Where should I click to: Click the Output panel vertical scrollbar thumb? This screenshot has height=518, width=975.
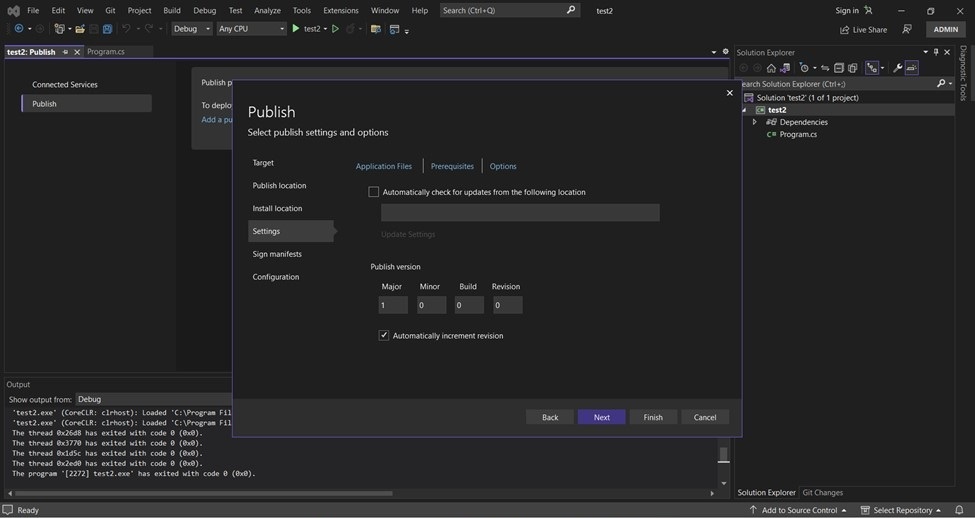[x=723, y=455]
